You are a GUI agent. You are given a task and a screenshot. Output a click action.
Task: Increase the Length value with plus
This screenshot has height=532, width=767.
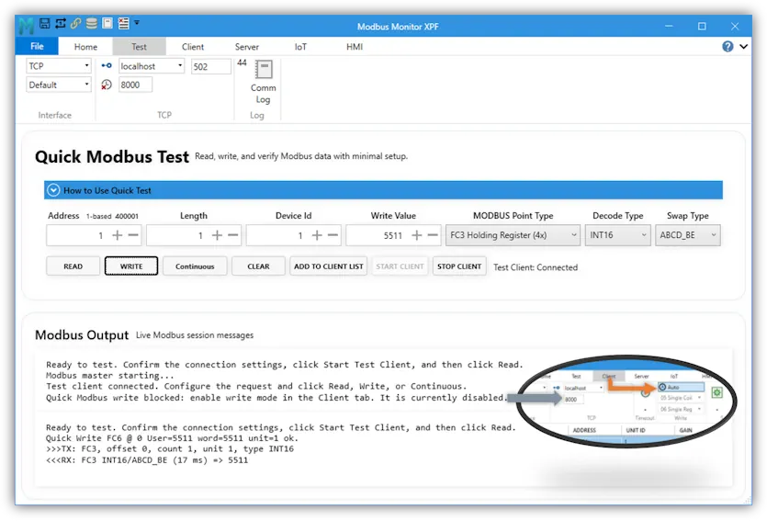click(217, 235)
